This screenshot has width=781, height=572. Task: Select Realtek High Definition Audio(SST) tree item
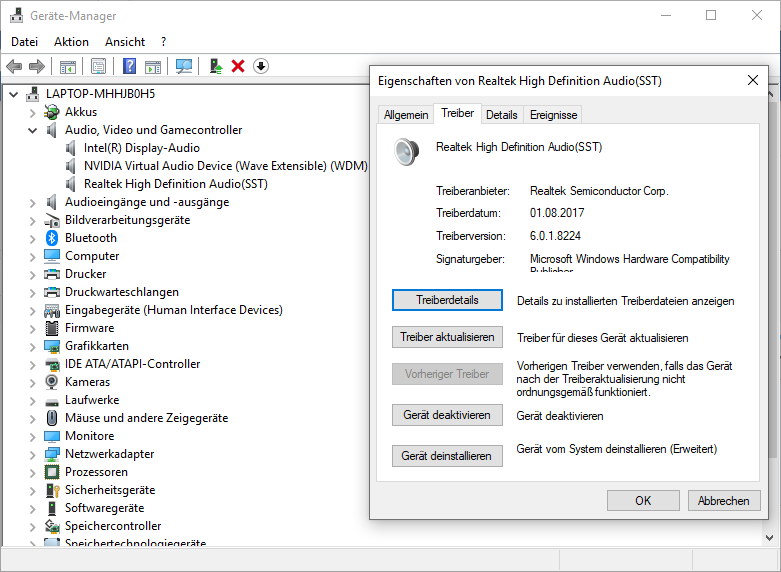175,184
